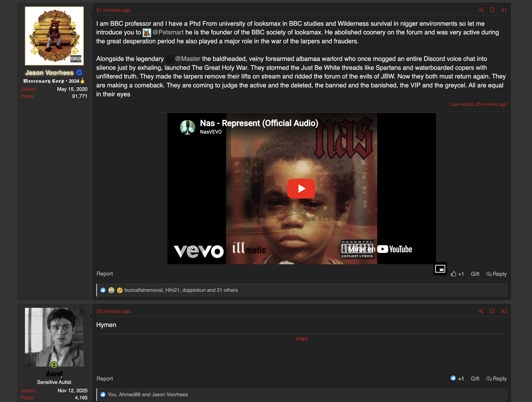This screenshot has height=402, width=532.
Task: Click the May 15, 2020 join date
Action: (x=72, y=89)
